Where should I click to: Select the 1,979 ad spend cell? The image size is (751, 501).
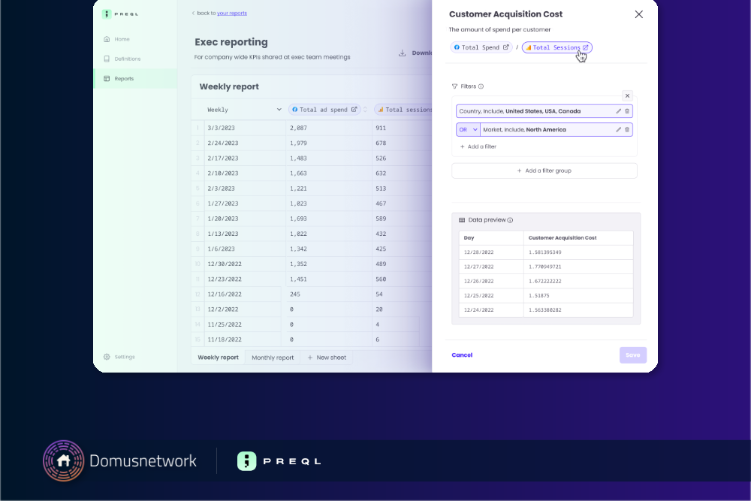click(329, 143)
